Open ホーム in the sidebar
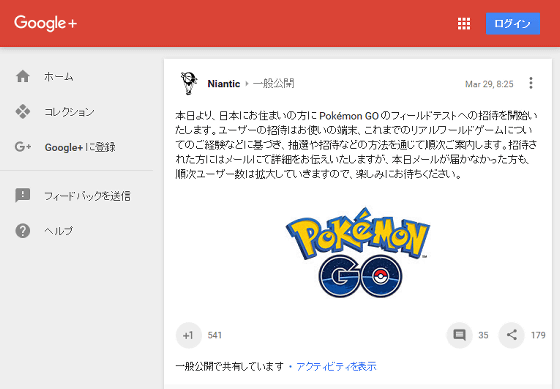Viewport: 560px width, 389px height. click(x=59, y=77)
